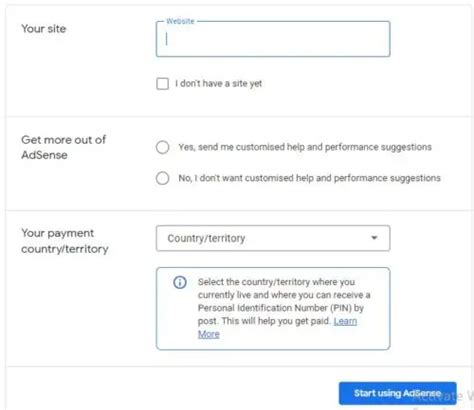Click the "Your payment country/territory" heading
This screenshot has width=474, height=410.
65,241
